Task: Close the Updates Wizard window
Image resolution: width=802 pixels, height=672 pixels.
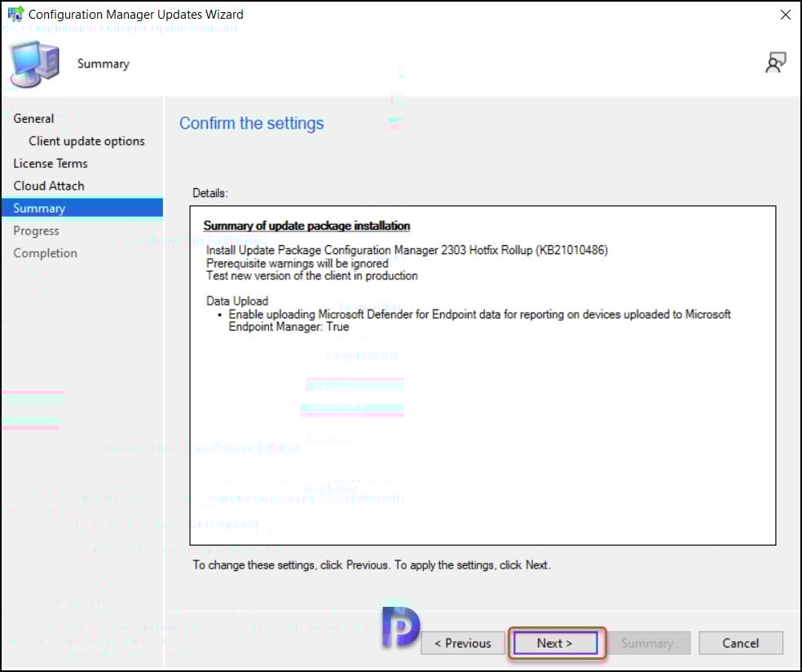Action: pos(785,15)
